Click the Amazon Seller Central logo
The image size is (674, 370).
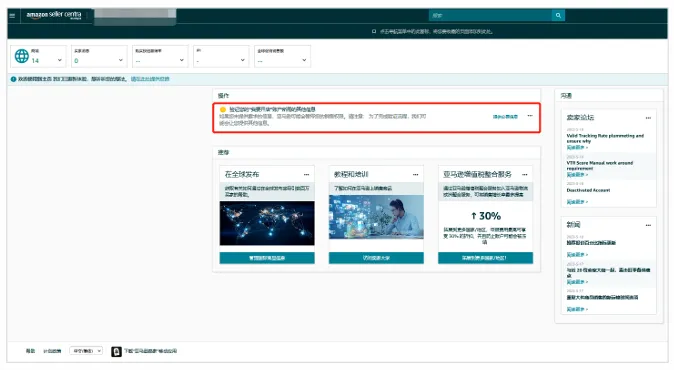click(54, 15)
